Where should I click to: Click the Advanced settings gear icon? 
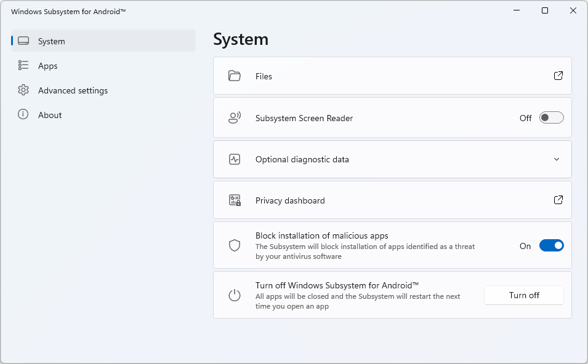click(x=23, y=90)
